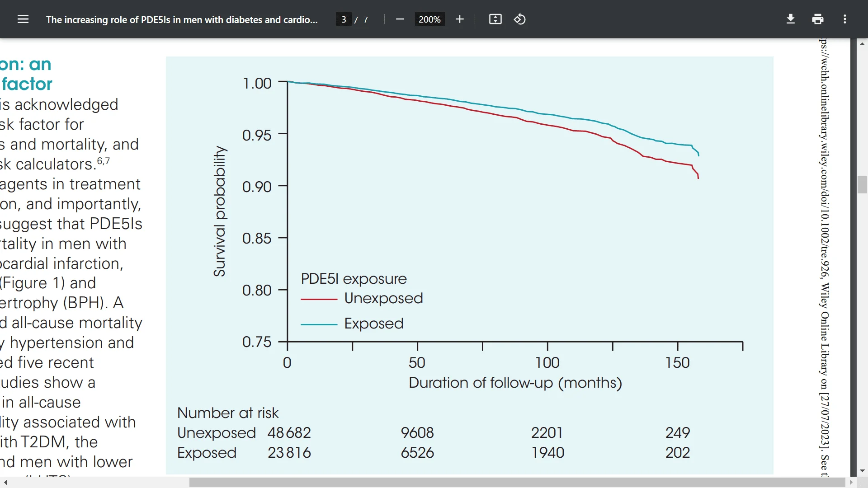Print the PDF document
The image size is (868, 488).
click(x=818, y=19)
